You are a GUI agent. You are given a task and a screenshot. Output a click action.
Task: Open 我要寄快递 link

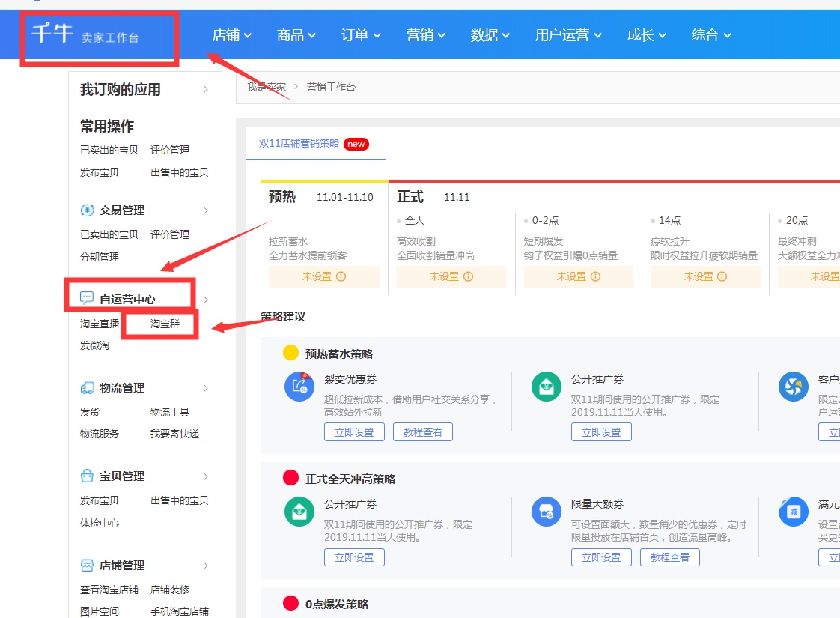coord(174,434)
